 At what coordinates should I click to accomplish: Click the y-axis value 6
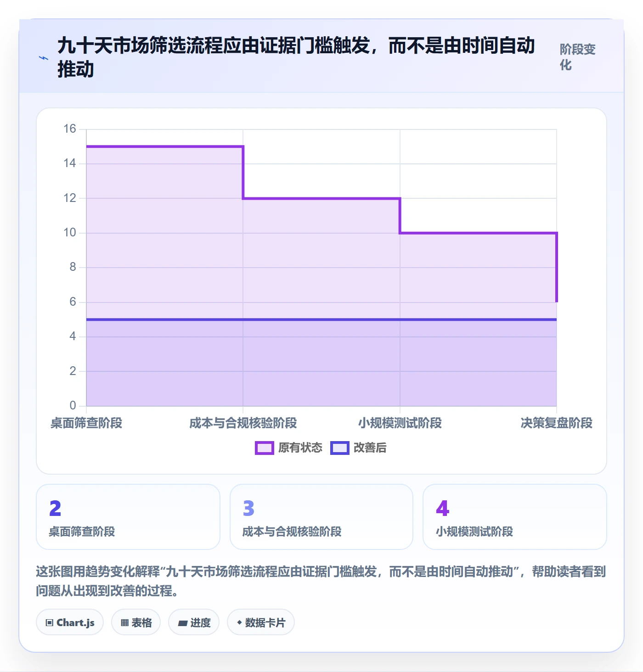tap(73, 302)
